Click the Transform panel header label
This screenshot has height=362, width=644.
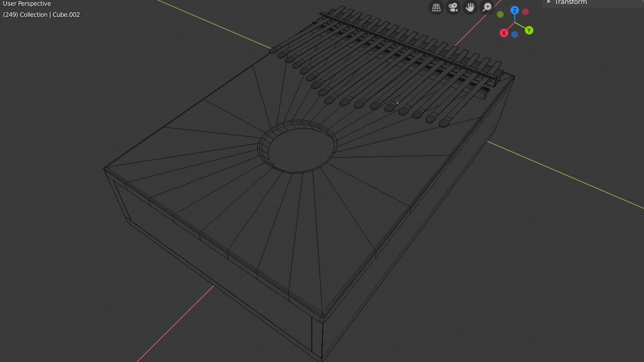pos(571,2)
